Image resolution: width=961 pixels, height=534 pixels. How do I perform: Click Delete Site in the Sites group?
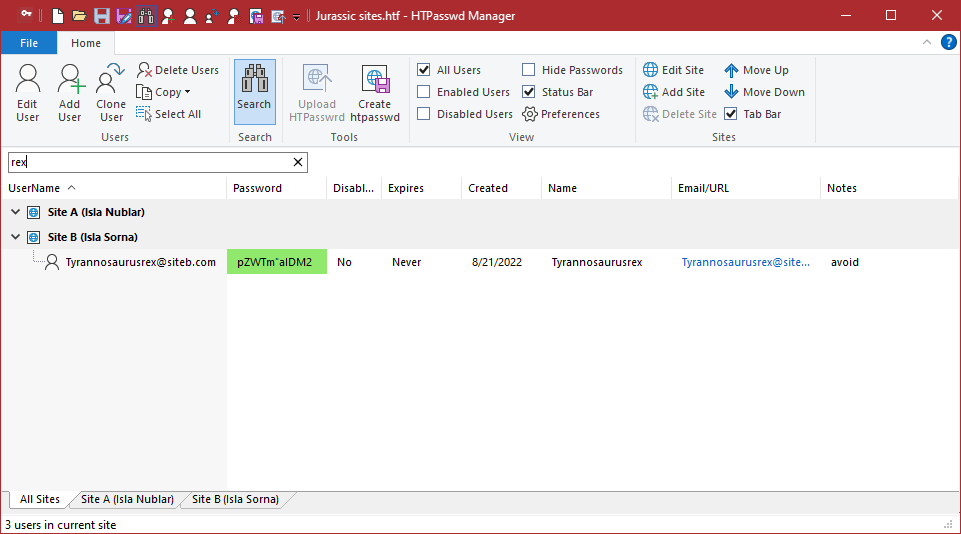tap(680, 114)
